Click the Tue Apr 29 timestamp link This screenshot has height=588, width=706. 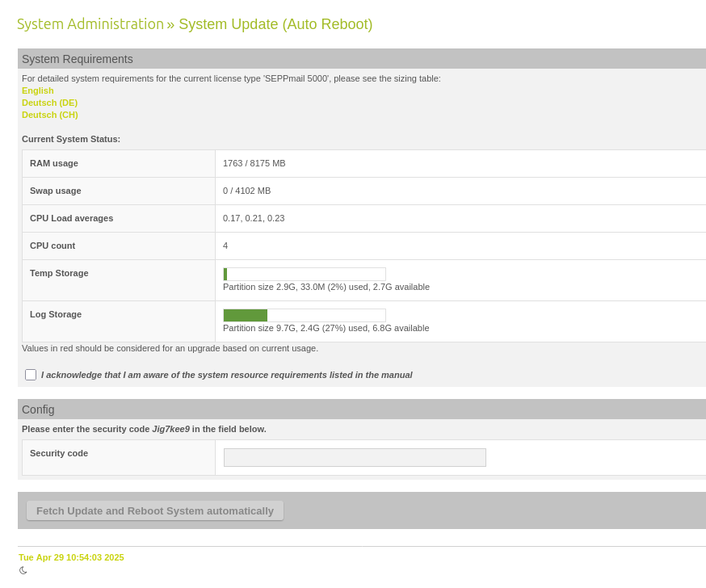[70, 557]
